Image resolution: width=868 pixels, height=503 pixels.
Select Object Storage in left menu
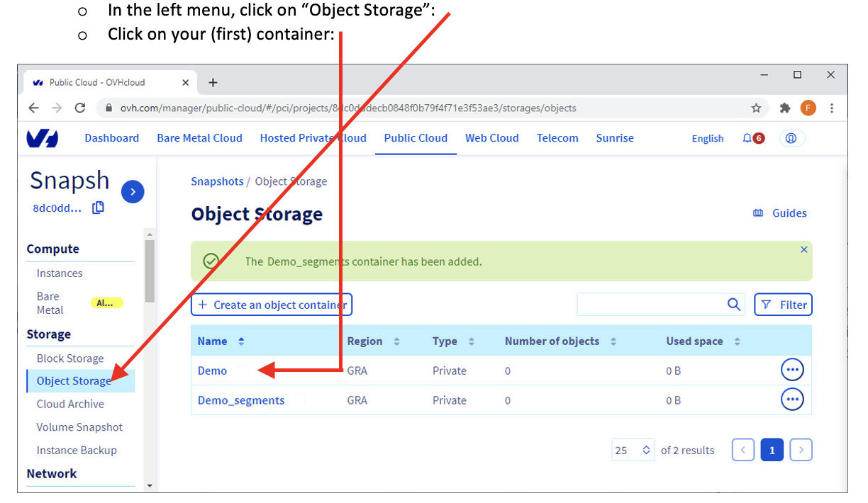point(74,380)
